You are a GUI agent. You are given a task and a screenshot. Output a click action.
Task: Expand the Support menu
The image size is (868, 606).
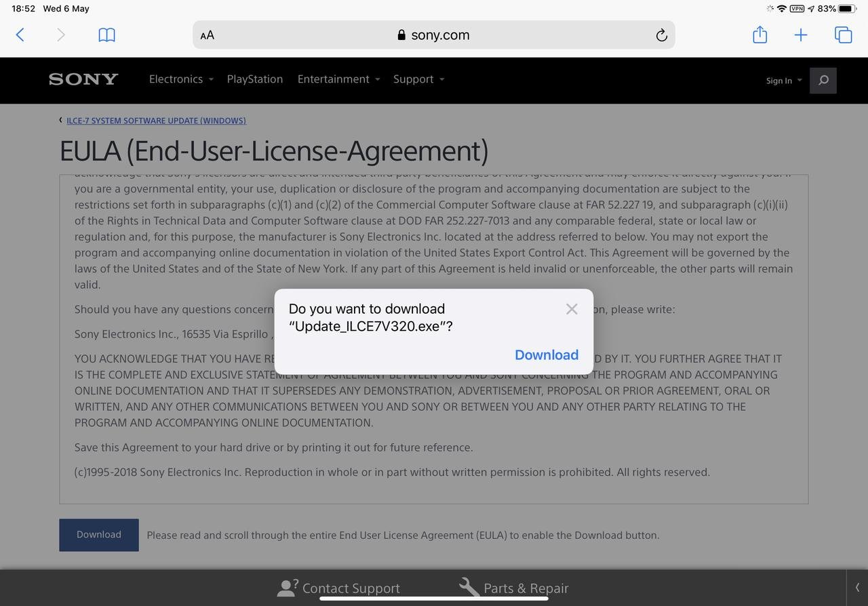(418, 79)
